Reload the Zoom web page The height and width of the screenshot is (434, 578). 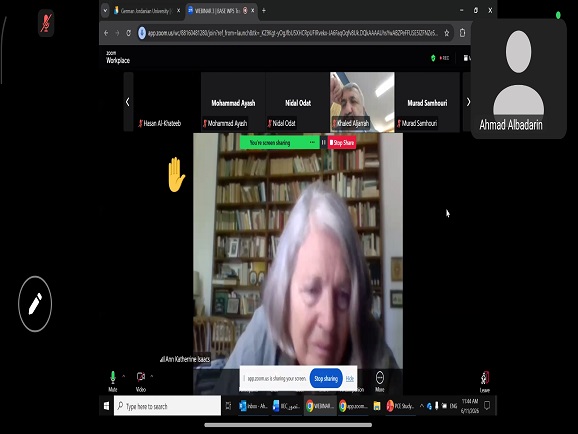coord(129,33)
